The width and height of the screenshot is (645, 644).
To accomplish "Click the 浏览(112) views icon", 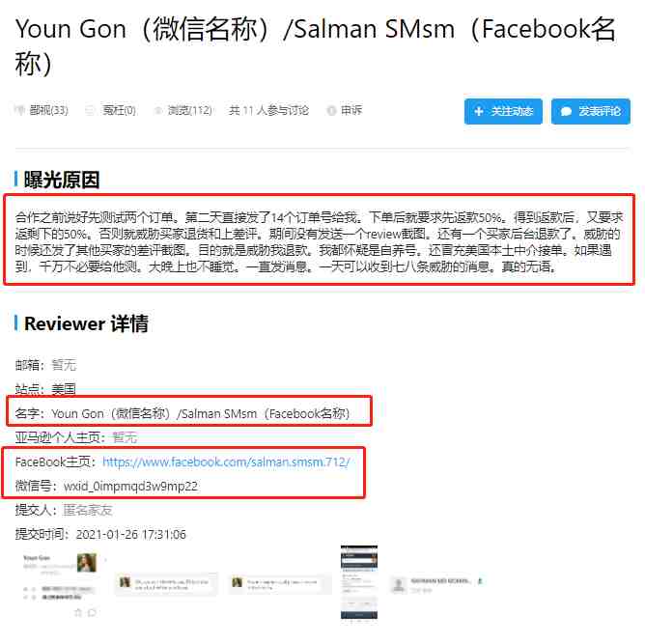I will coord(158,110).
